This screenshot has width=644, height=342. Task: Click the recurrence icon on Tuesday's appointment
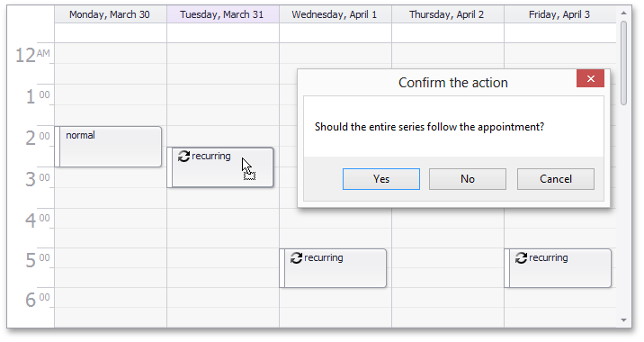(183, 157)
